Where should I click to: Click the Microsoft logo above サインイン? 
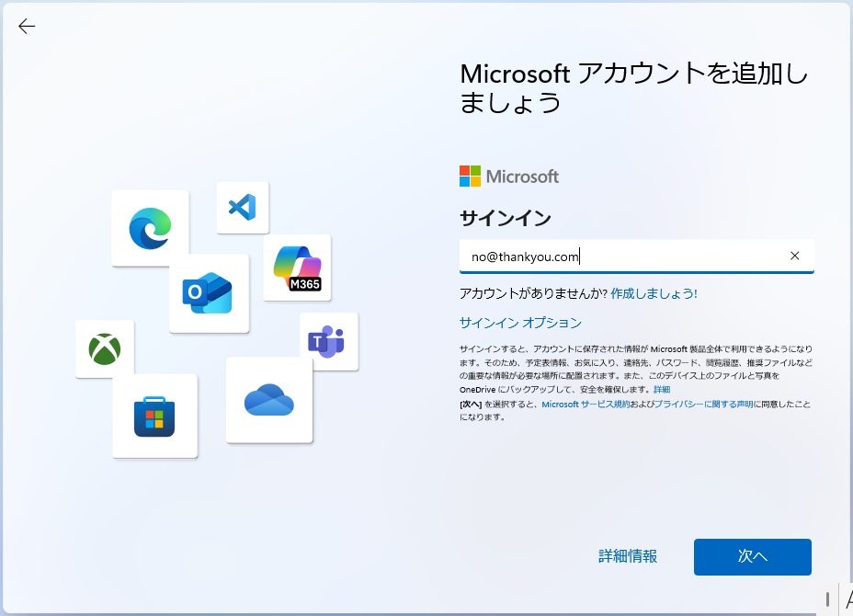509,177
